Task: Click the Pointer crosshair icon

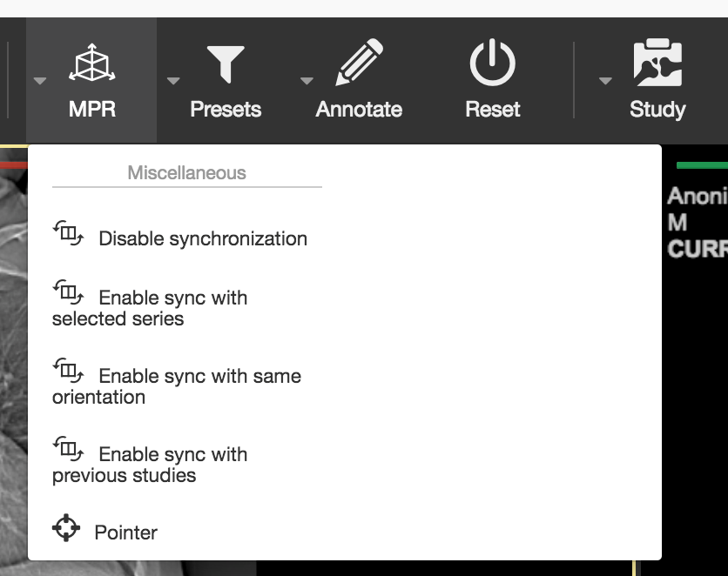Action: tap(66, 528)
